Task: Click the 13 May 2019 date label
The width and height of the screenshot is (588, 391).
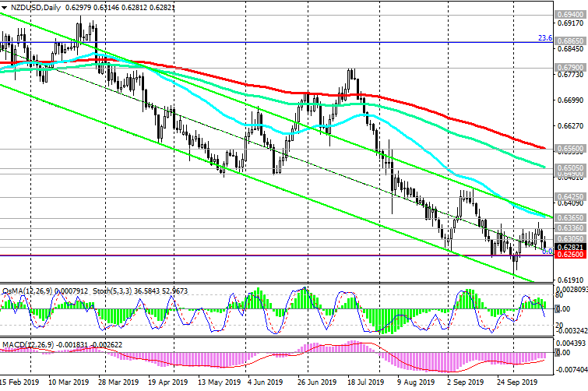Action: pyautogui.click(x=220, y=382)
